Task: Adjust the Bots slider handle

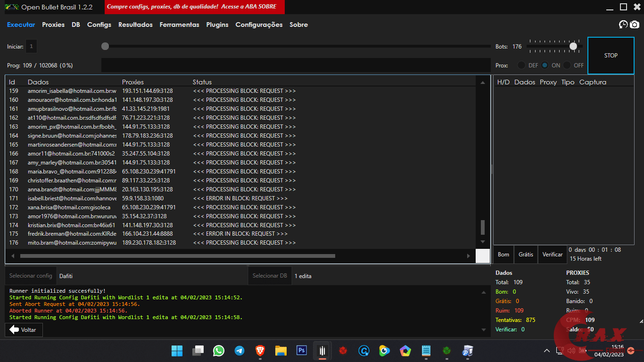Action: coord(573,46)
